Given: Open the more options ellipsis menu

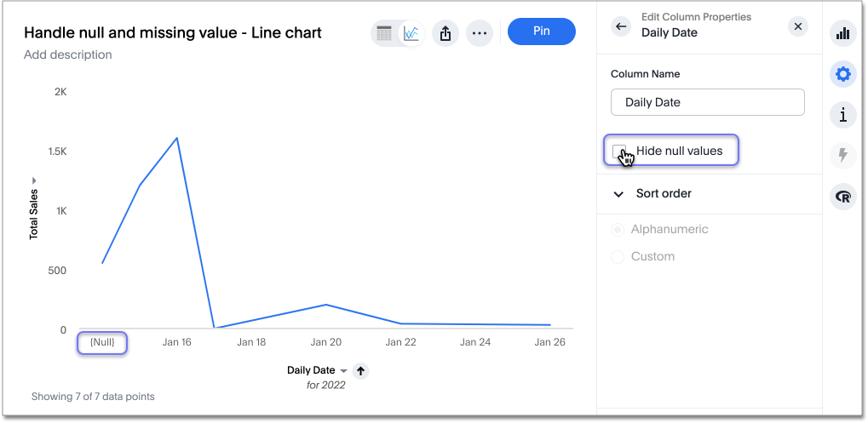Looking at the screenshot, I should coord(480,33).
